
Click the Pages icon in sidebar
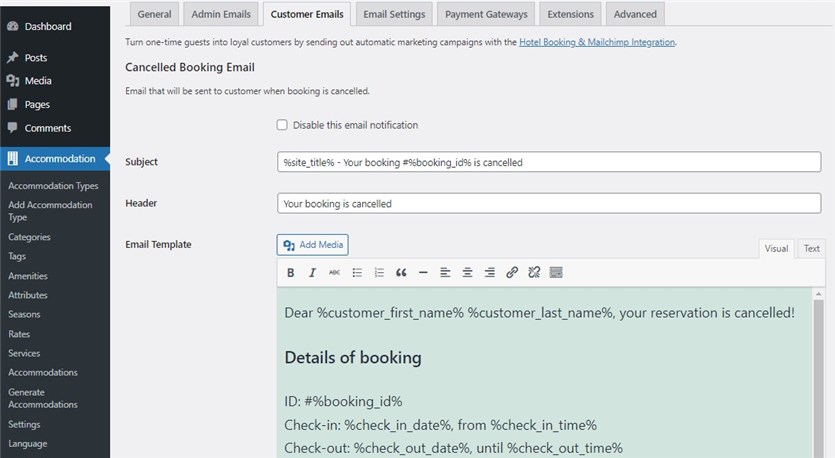pyautogui.click(x=13, y=104)
